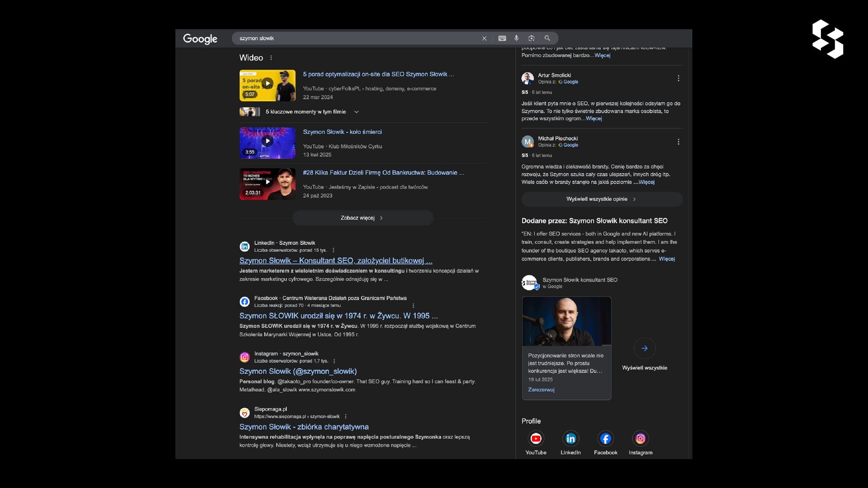Open options menu next to Wideo heading
The width and height of the screenshot is (868, 488).
[271, 58]
